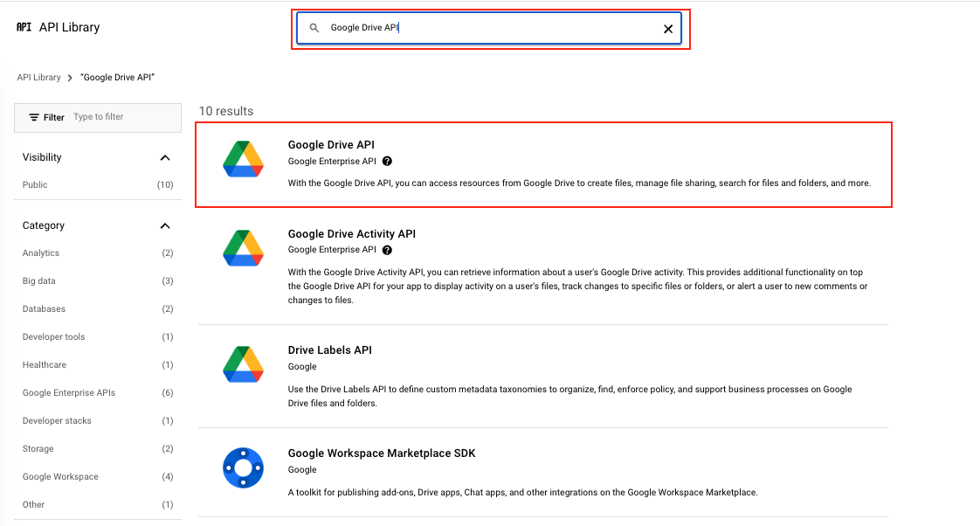The width and height of the screenshot is (980, 526).
Task: Click the "10 results" count text
Action: point(226,111)
